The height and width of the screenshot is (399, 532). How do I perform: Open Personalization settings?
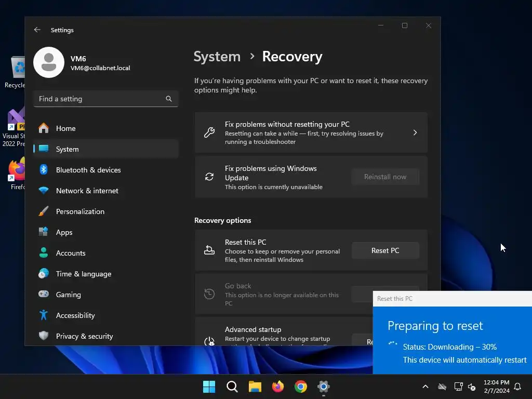(x=105, y=211)
